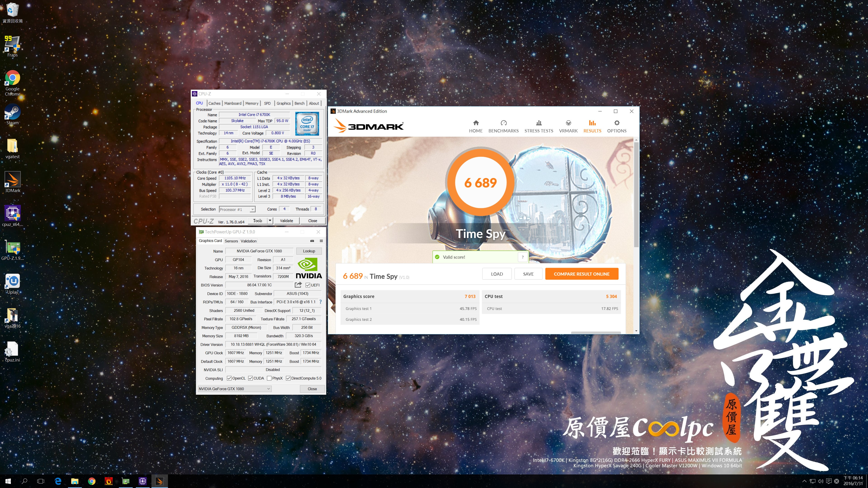Open File Explorer from taskbar
868x488 pixels.
pyautogui.click(x=75, y=481)
